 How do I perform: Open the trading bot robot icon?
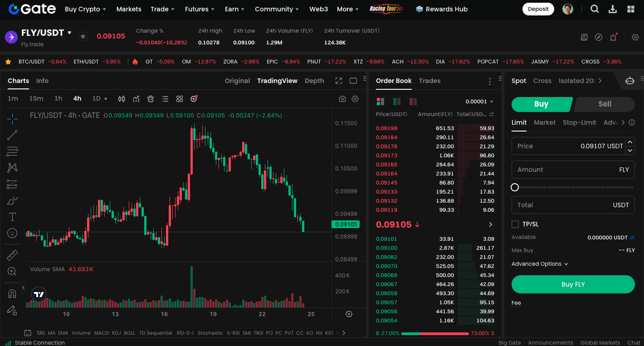pyautogui.click(x=630, y=81)
